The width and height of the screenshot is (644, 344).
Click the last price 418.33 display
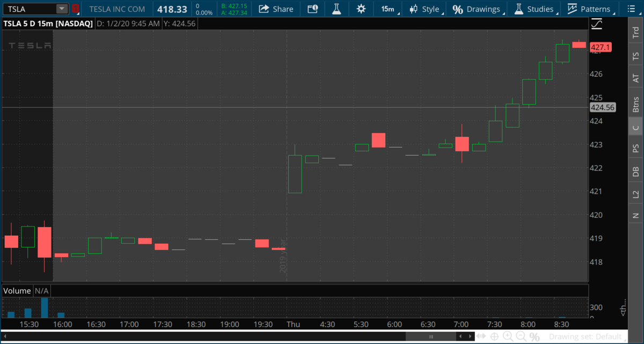(x=172, y=9)
